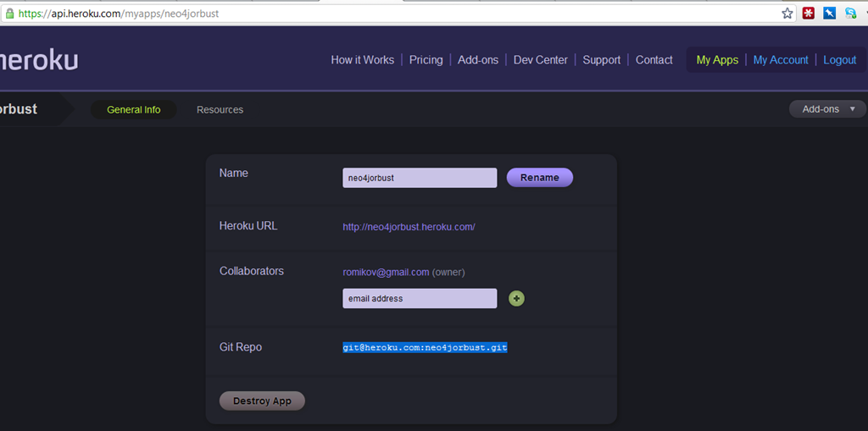Go to the Dev Center page
The height and width of the screenshot is (431, 868).
click(540, 60)
